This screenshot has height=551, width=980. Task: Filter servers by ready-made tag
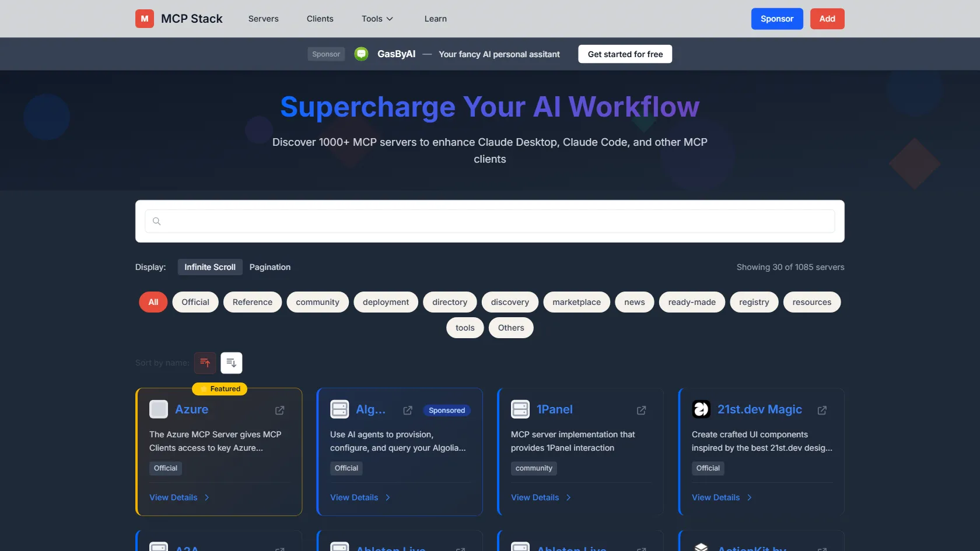click(x=692, y=302)
